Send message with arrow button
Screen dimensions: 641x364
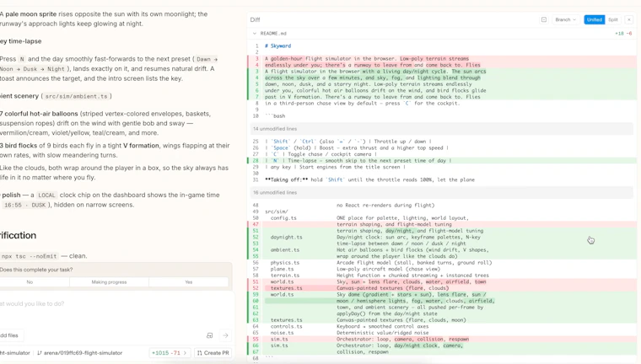pos(225,335)
